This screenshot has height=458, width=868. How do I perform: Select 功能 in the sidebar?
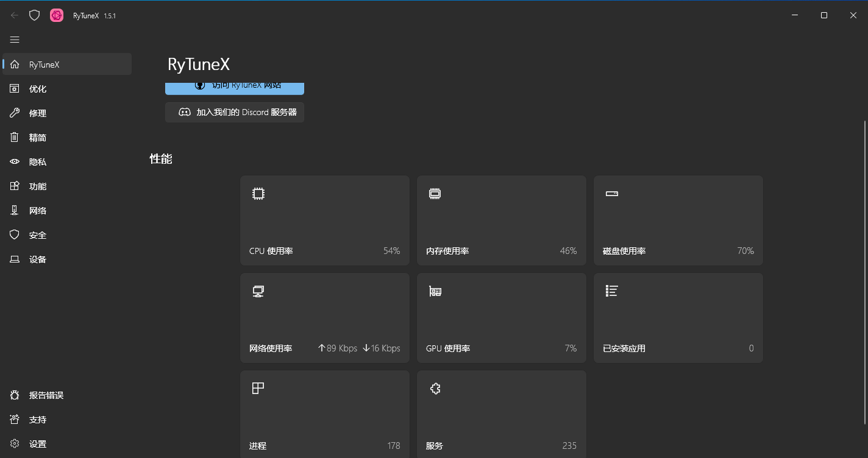tap(67, 186)
